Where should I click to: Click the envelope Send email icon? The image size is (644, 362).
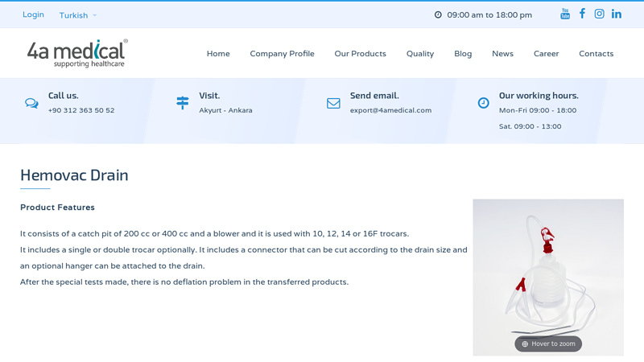(333, 103)
